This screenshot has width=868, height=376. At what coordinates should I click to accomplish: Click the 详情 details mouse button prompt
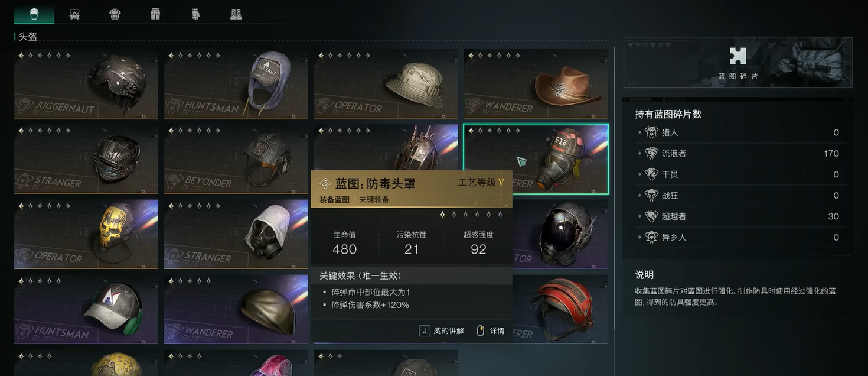pyautogui.click(x=490, y=331)
